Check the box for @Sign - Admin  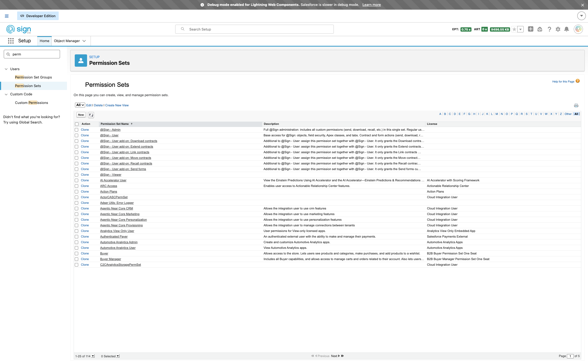[x=77, y=130]
